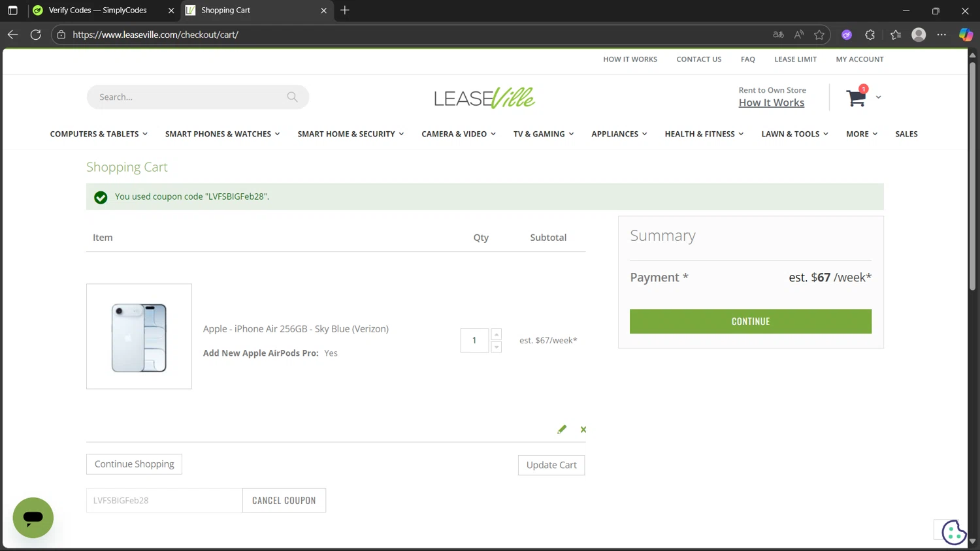Increase item quantity with up arrow
Viewport: 980px width, 551px height.
[497, 334]
